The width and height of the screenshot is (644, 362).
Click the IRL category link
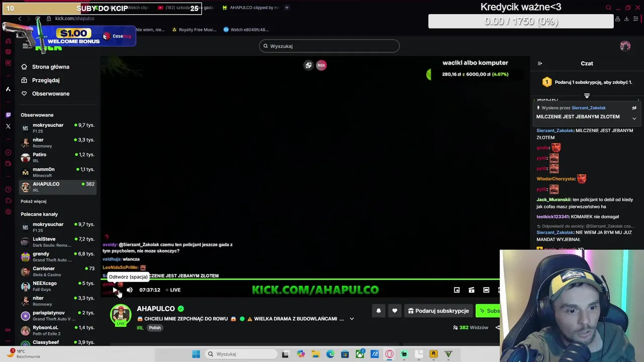click(x=140, y=328)
